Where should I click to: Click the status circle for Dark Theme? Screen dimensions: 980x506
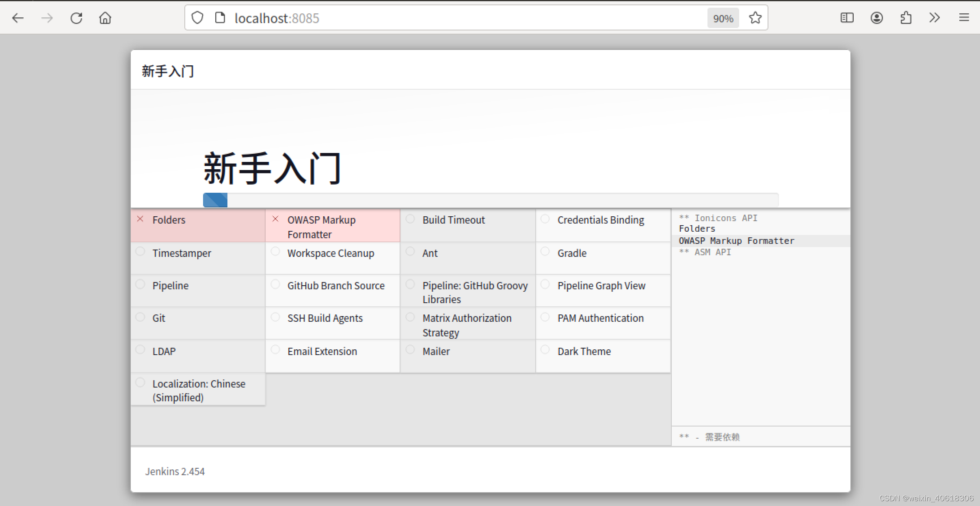pos(545,350)
